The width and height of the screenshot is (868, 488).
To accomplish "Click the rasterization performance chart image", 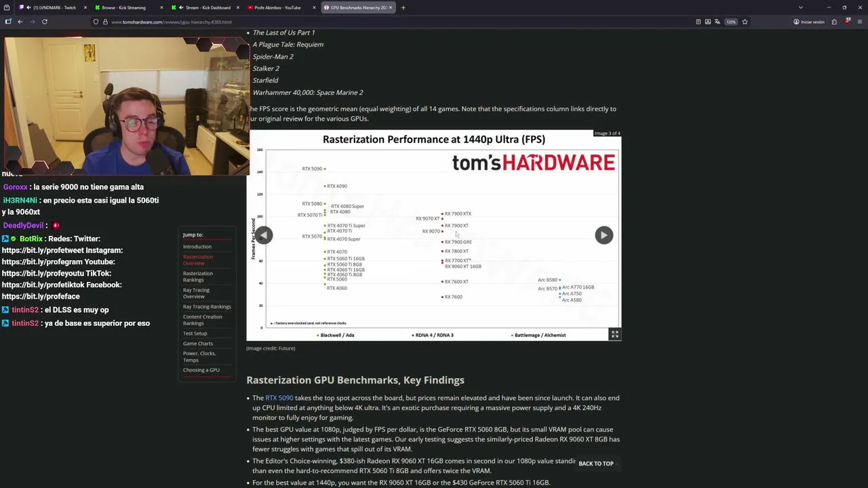I will coord(434,235).
